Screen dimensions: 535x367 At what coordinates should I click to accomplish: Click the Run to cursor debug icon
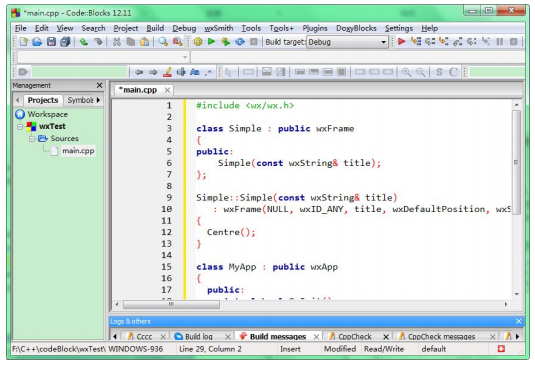pyautogui.click(x=416, y=42)
